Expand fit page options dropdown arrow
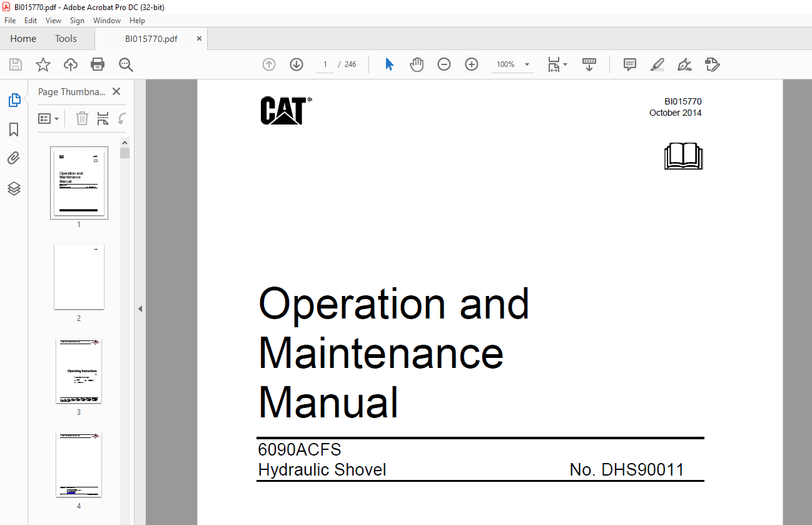The image size is (812, 525). tap(566, 64)
